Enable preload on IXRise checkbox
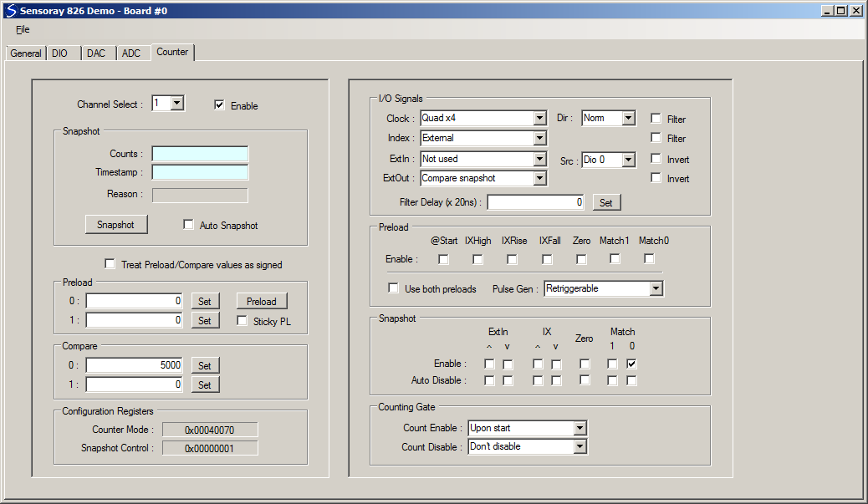Viewport: 868px width, 504px height. (512, 259)
